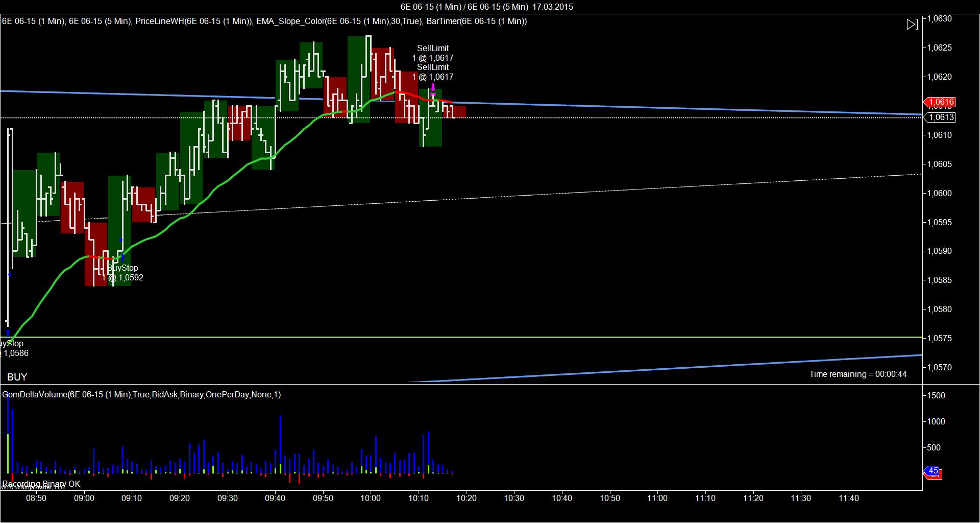The width and height of the screenshot is (980, 523).
Task: Click the GomDeltaVolume indicator panel label
Action: tap(141, 394)
